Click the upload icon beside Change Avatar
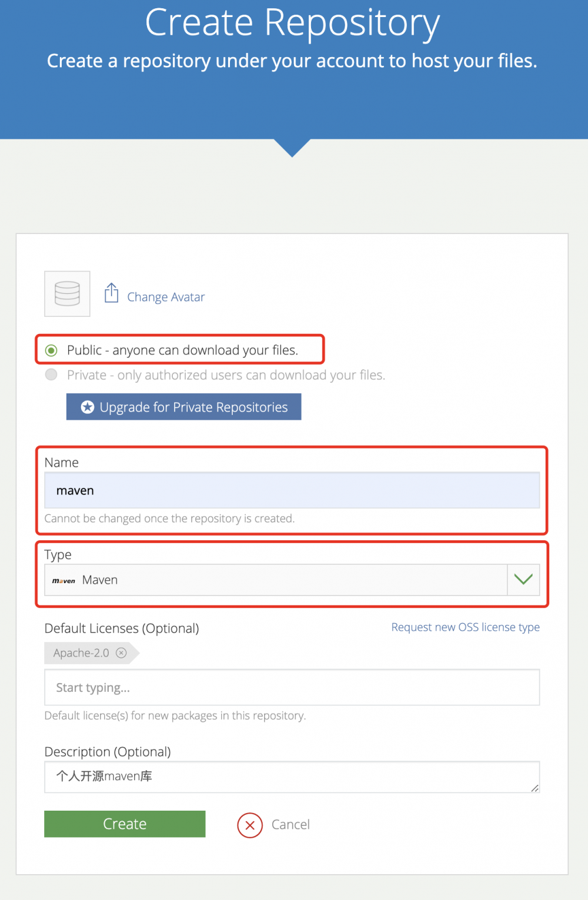Image resolution: width=588 pixels, height=900 pixels. 111,293
